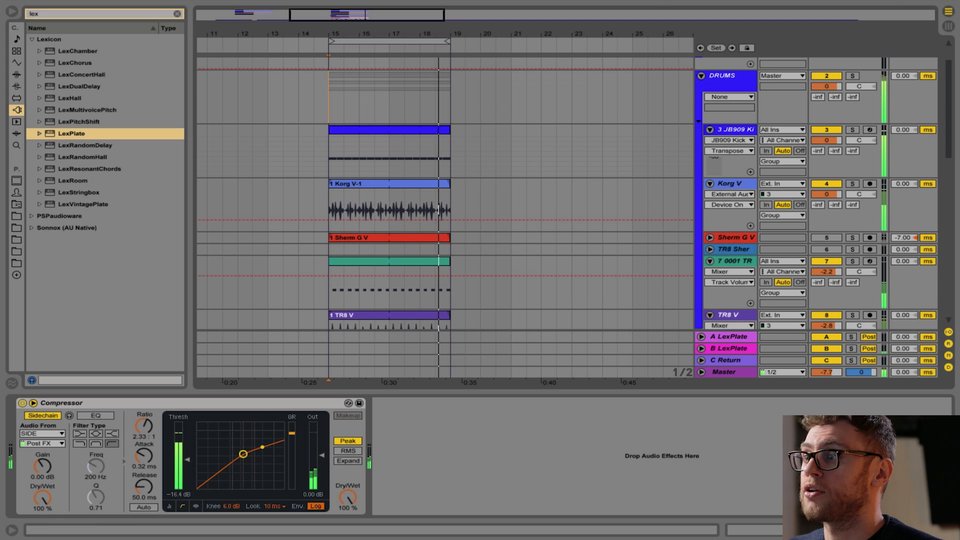The height and width of the screenshot is (540, 960).
Task: Open the Instruments browser category
Action: (x=17, y=62)
